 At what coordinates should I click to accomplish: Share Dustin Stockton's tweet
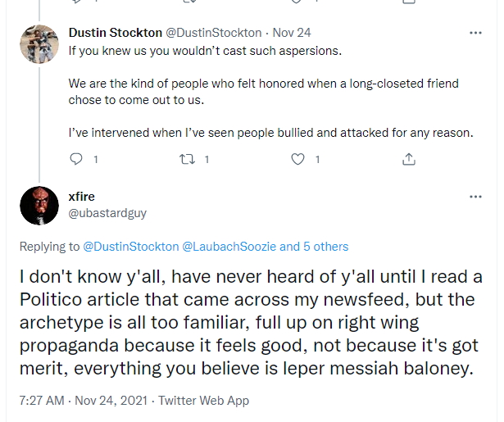click(x=409, y=160)
